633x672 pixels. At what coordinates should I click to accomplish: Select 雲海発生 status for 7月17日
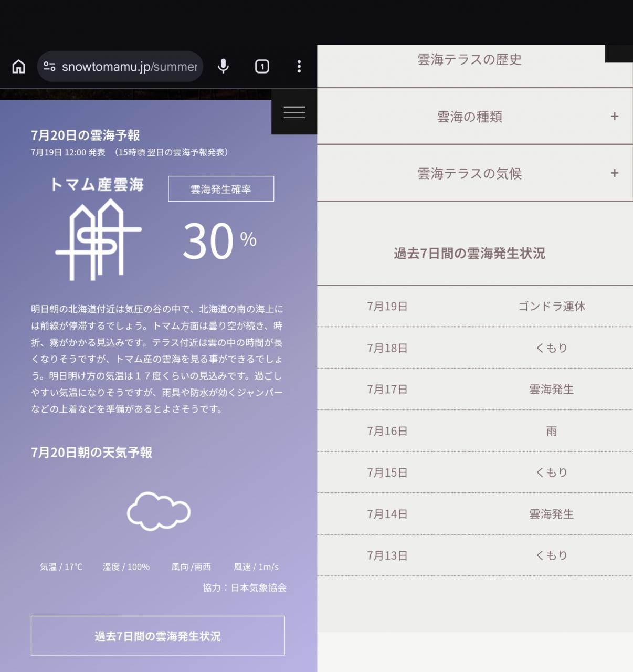(x=552, y=390)
